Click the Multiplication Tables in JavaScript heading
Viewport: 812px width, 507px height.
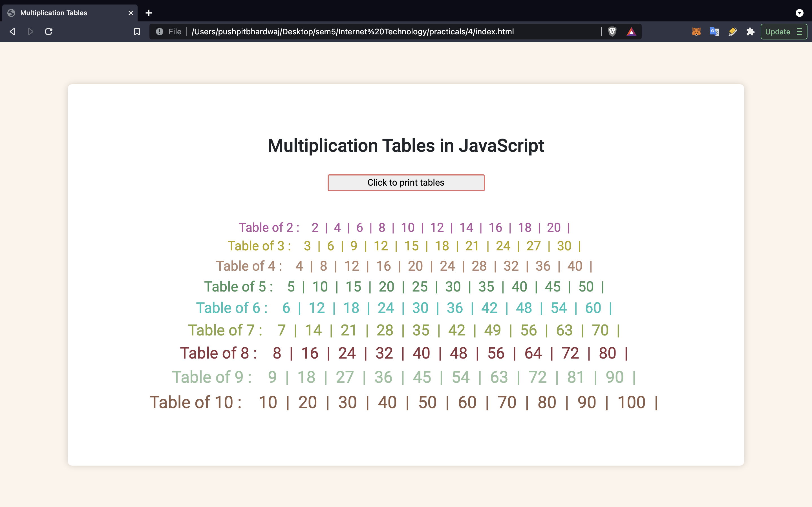tap(406, 146)
